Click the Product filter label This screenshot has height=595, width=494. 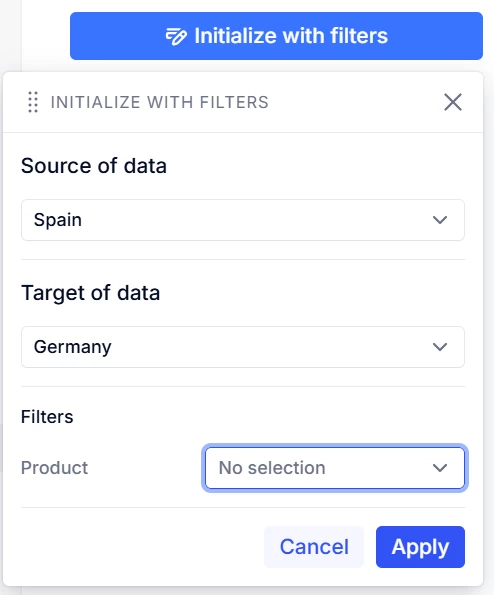pyautogui.click(x=54, y=468)
